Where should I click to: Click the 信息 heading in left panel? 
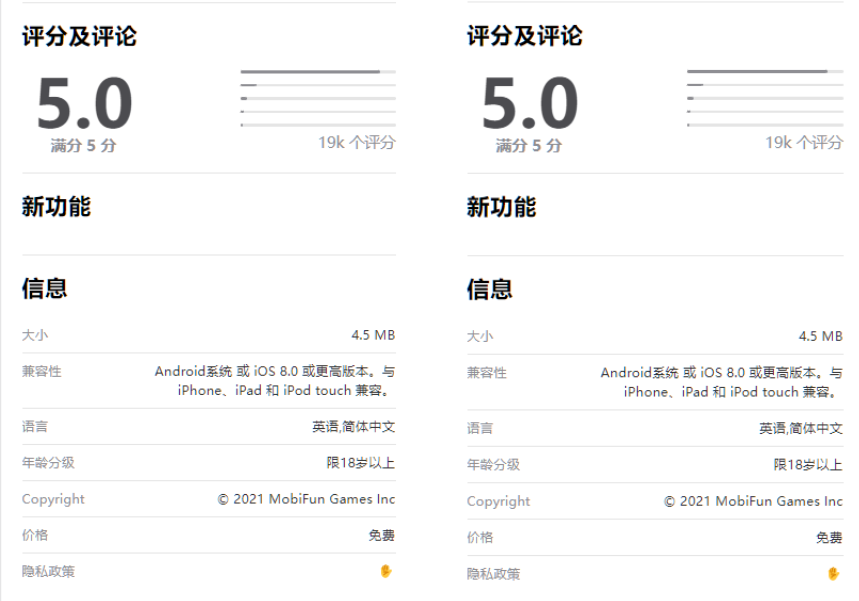coord(44,289)
